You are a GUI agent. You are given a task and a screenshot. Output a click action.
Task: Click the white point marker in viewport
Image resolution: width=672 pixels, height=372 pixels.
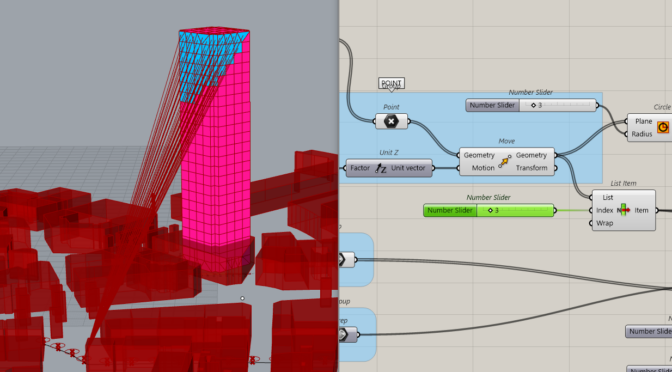(x=243, y=298)
